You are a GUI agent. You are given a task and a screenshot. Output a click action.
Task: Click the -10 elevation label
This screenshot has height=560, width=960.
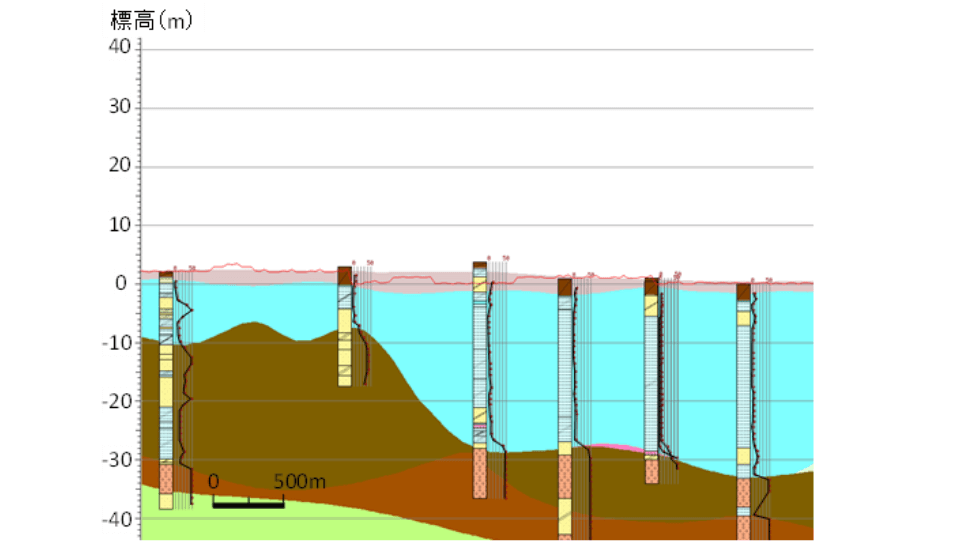click(116, 343)
